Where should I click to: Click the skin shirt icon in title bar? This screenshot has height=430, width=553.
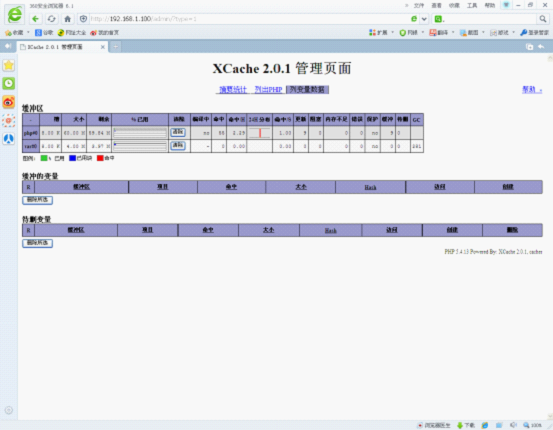pyautogui.click(x=506, y=5)
